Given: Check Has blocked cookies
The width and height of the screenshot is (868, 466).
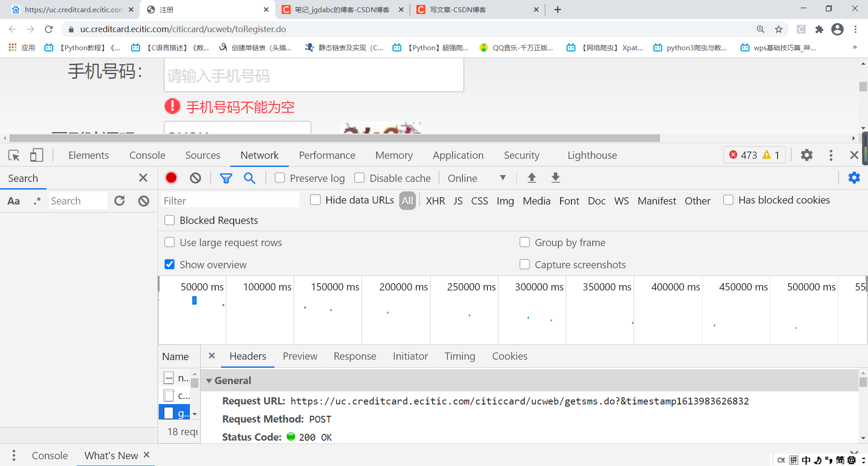Looking at the screenshot, I should [x=728, y=200].
